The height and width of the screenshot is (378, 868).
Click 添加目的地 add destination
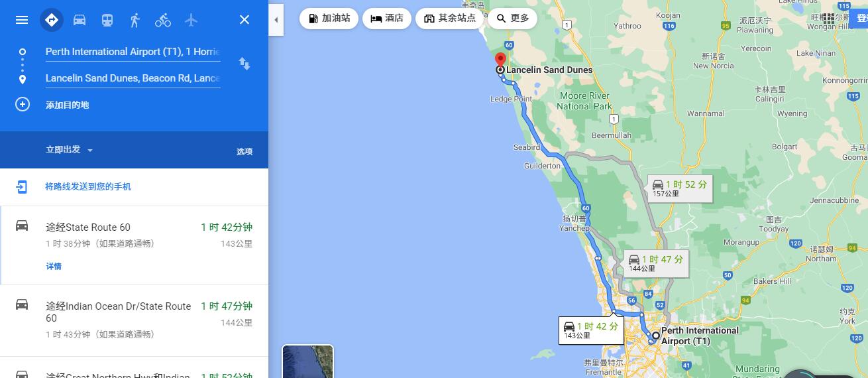tap(67, 105)
